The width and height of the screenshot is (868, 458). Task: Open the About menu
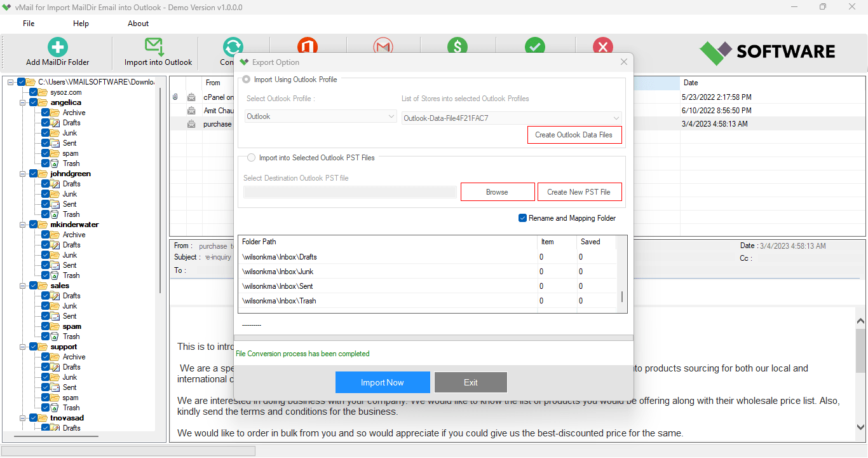click(x=138, y=24)
